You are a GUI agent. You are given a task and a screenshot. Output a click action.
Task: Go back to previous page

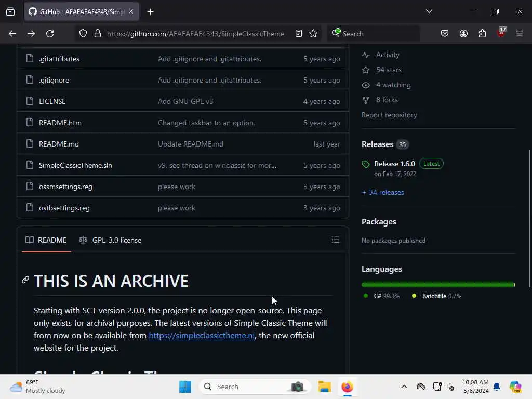pyautogui.click(x=12, y=34)
